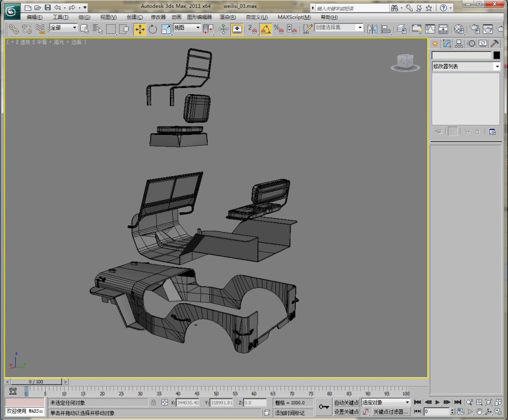Select the Move tool in toolbar
The height and width of the screenshot is (420, 508).
(x=140, y=29)
